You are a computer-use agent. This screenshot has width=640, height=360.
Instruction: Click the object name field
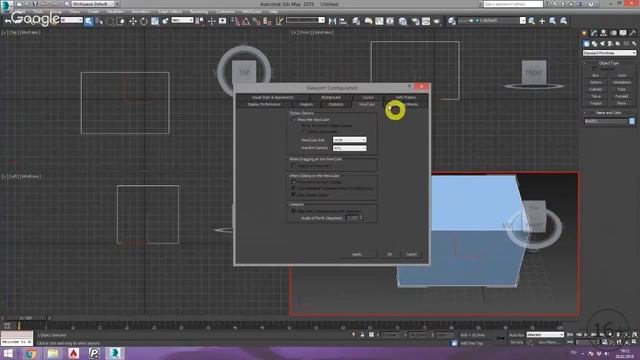[606, 121]
